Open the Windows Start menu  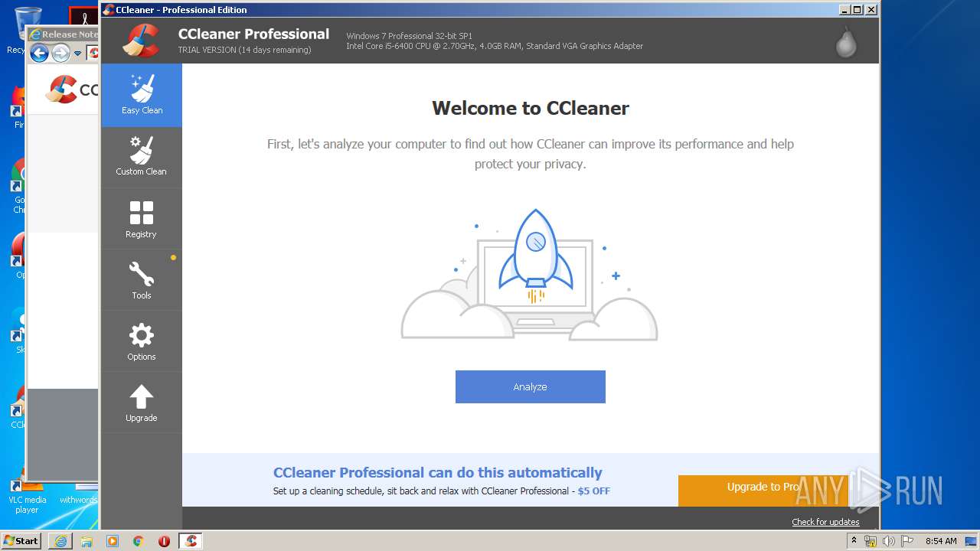pos(21,540)
